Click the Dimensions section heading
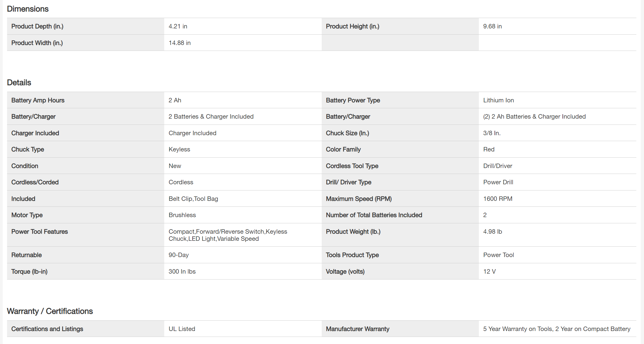 [28, 9]
